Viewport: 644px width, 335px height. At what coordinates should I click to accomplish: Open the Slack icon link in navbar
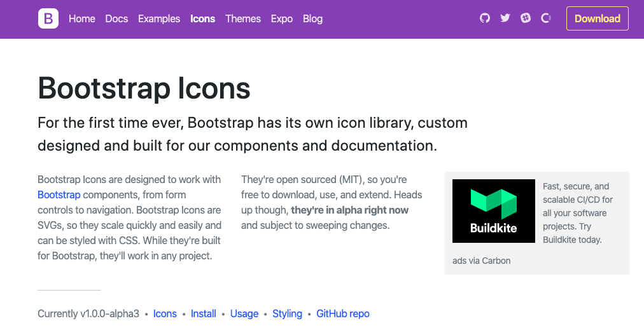tap(525, 18)
